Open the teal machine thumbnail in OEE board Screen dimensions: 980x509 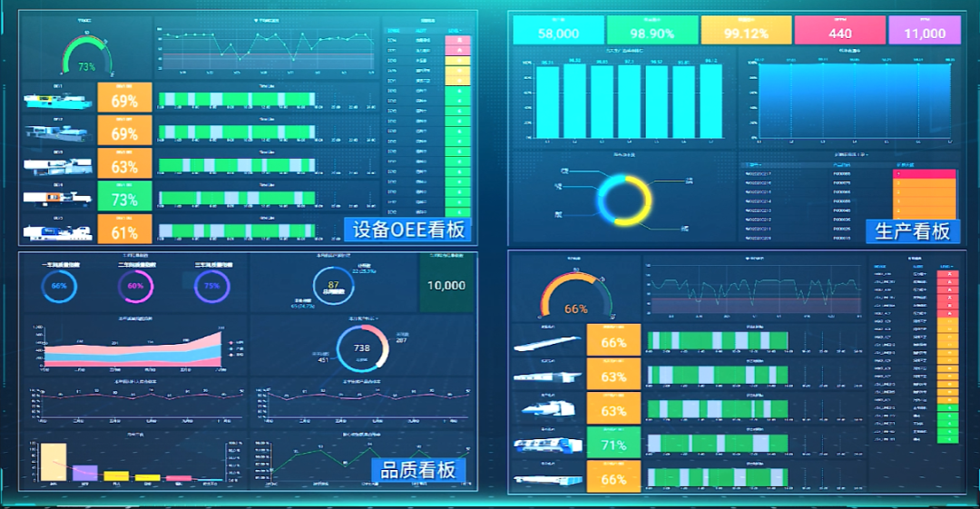point(57,100)
